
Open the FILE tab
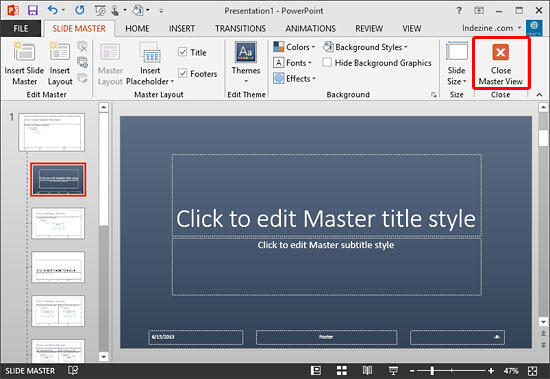[x=21, y=28]
